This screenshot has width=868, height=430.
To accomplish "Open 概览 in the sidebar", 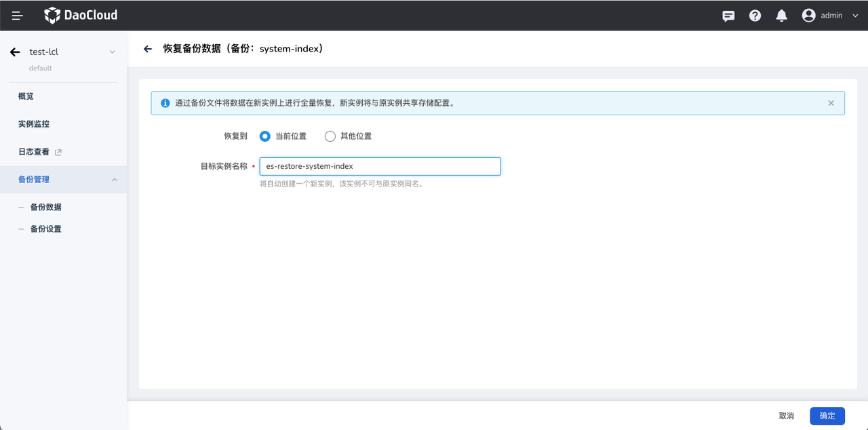I will click(26, 96).
